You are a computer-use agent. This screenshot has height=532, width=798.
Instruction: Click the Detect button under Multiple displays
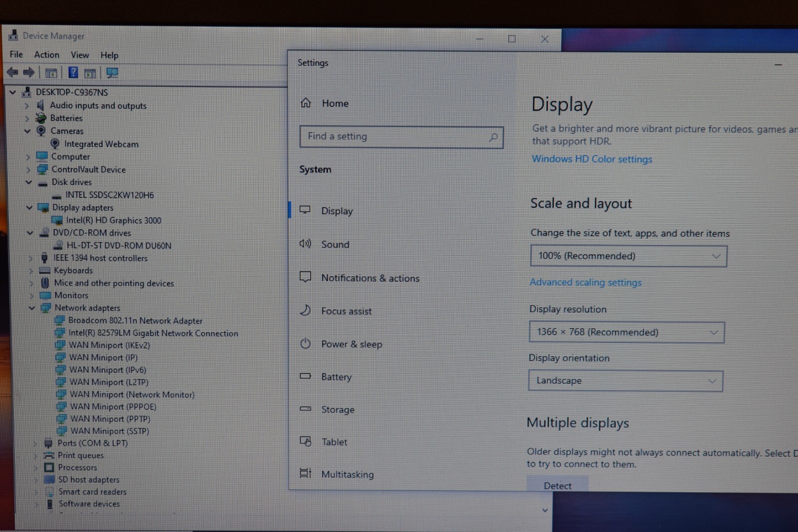click(x=558, y=484)
